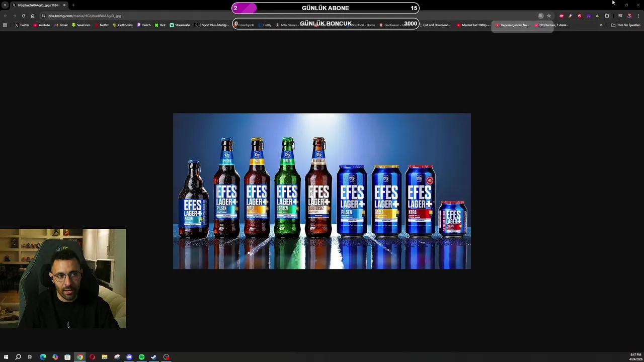This screenshot has width=644, height=362.
Task: Click the Efes Lager beer lineup image
Action: [x=322, y=191]
